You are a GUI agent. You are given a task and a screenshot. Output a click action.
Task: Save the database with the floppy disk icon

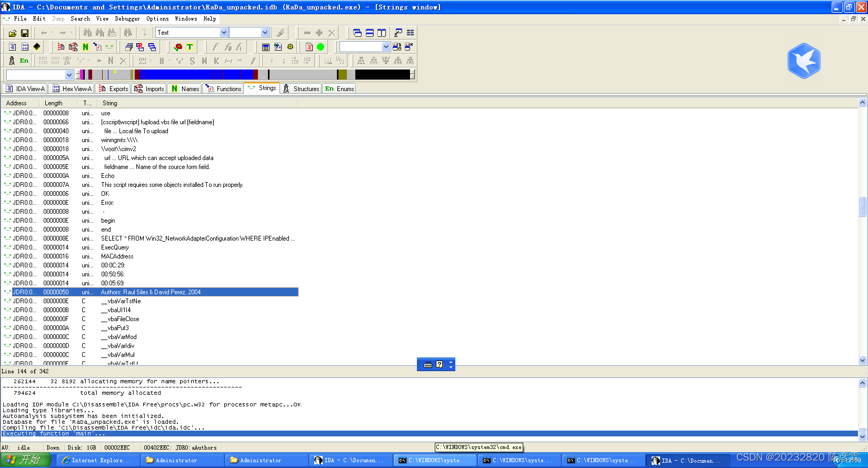click(x=25, y=33)
